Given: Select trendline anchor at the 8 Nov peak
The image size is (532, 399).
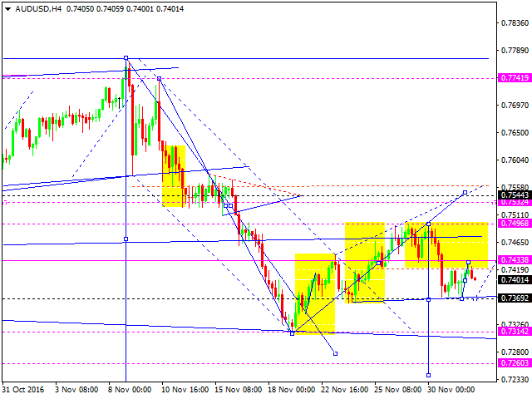Looking at the screenshot, I should coord(126,57).
